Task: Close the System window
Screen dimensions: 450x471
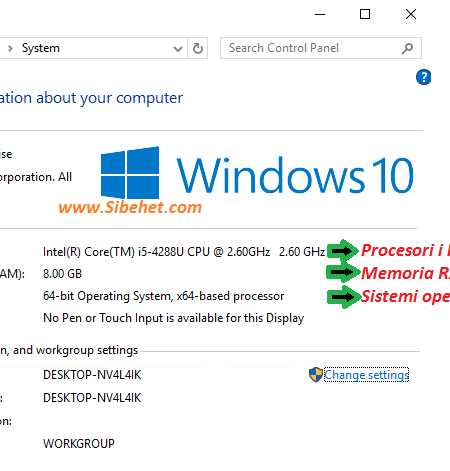Action: coord(411,14)
